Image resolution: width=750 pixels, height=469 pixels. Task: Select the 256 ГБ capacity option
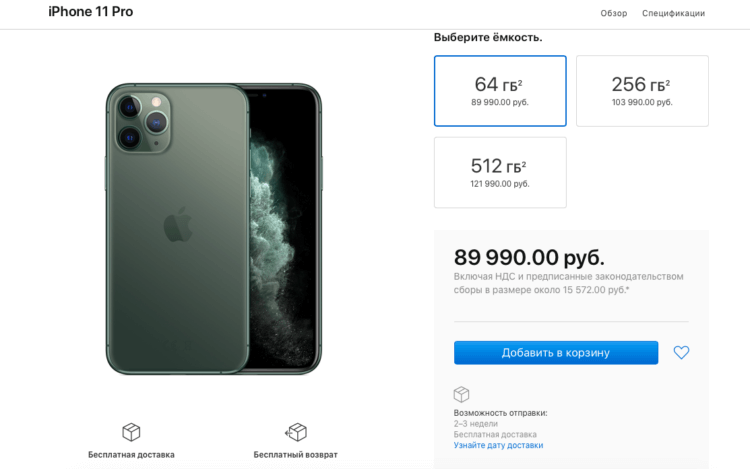pyautogui.click(x=642, y=91)
